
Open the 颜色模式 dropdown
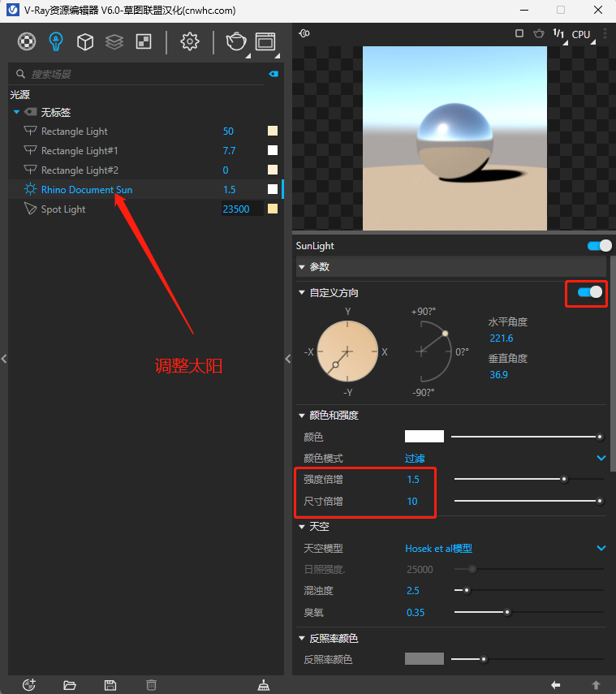point(601,458)
